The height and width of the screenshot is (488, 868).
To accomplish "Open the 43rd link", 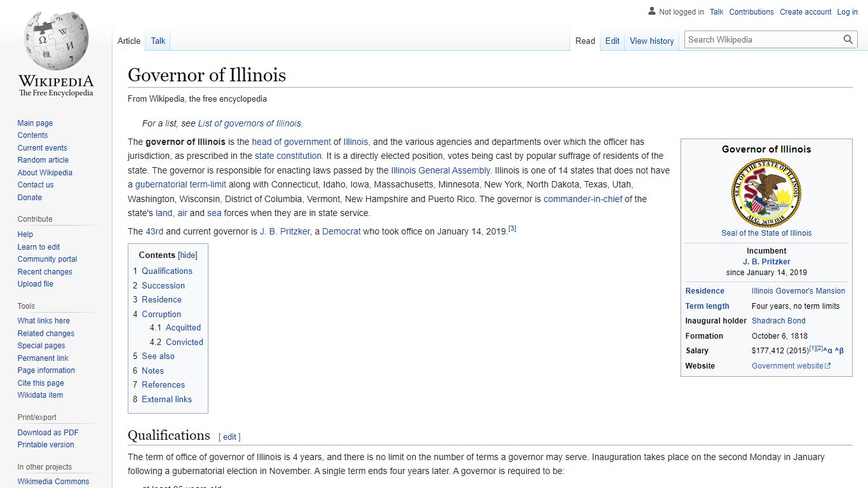I will pos(154,232).
